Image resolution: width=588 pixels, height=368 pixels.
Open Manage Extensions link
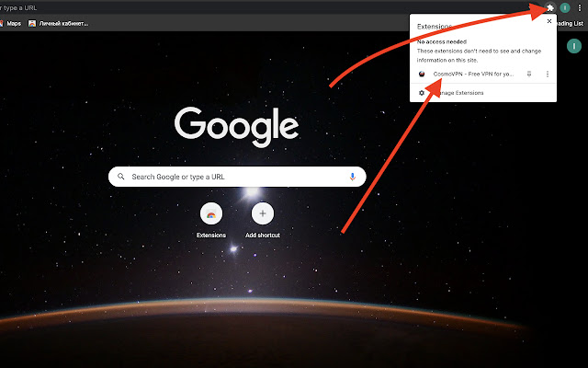[x=460, y=93]
